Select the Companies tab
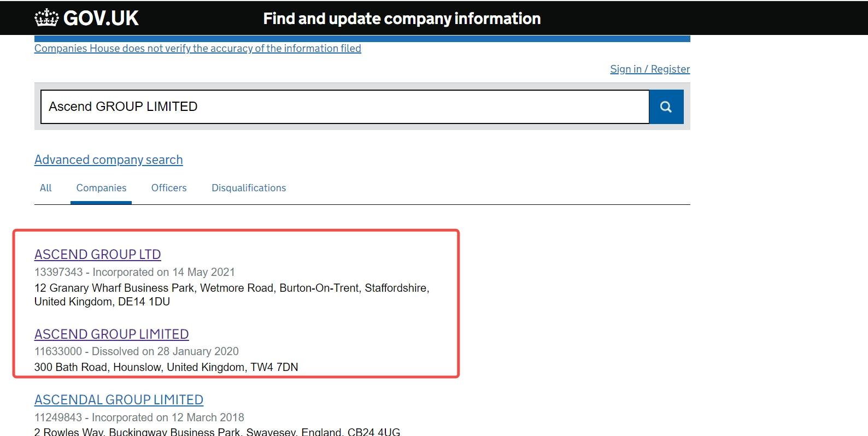 tap(101, 188)
